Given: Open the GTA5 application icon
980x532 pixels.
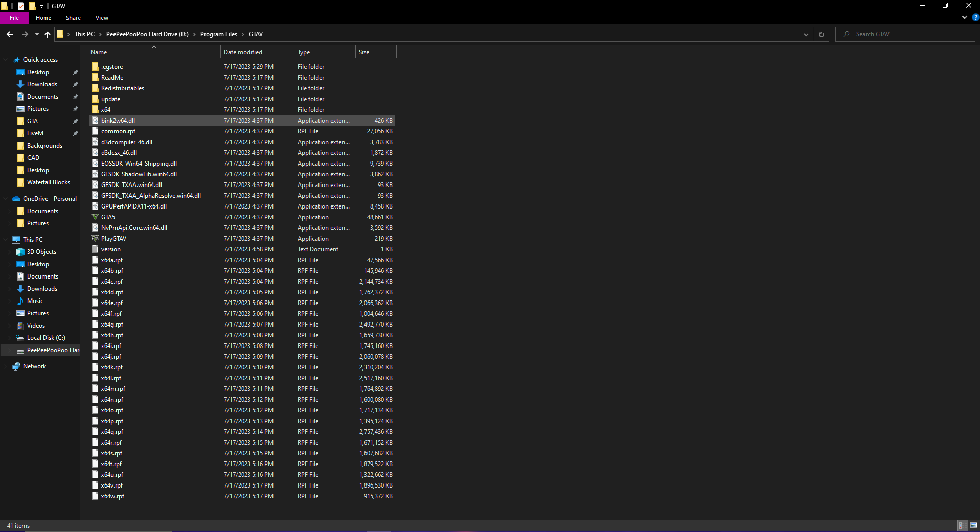Looking at the screenshot, I should click(x=95, y=217).
